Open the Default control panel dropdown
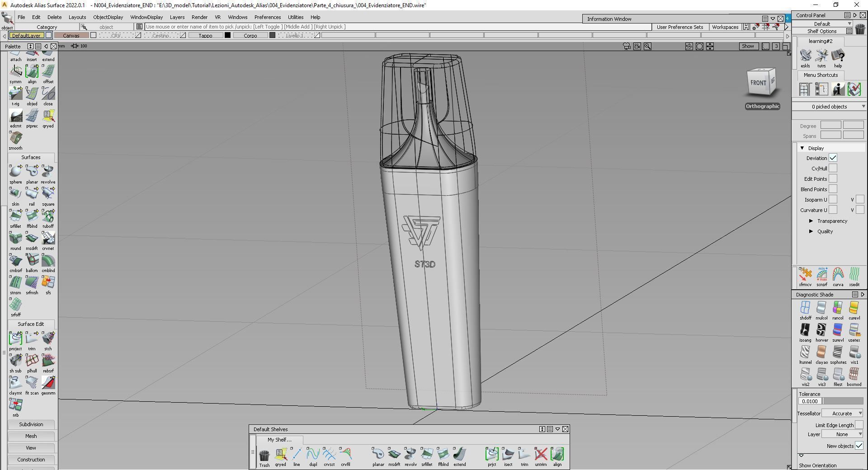 coord(822,23)
